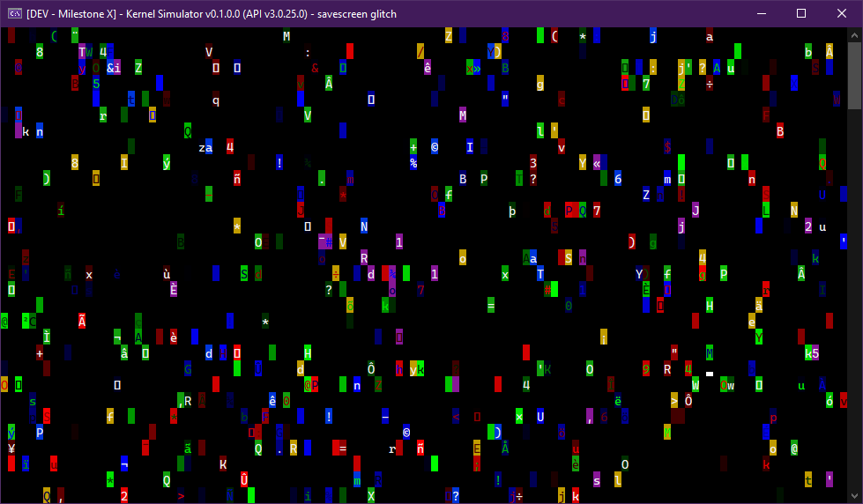Click the white '%' on blue block
This screenshot has height=504, width=863.
[413, 163]
